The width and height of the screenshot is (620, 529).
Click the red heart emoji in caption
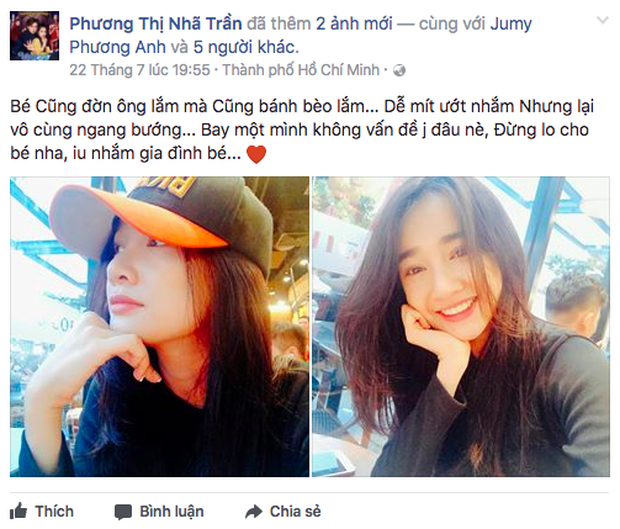[x=256, y=154]
